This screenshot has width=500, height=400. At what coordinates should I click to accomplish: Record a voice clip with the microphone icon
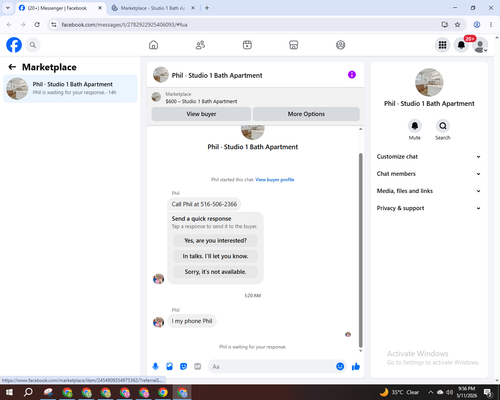155,367
